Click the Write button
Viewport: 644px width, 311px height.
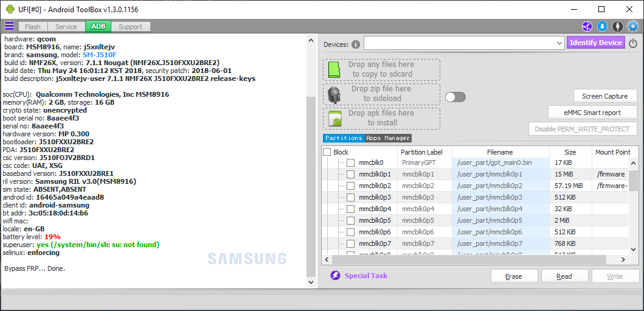(615, 276)
